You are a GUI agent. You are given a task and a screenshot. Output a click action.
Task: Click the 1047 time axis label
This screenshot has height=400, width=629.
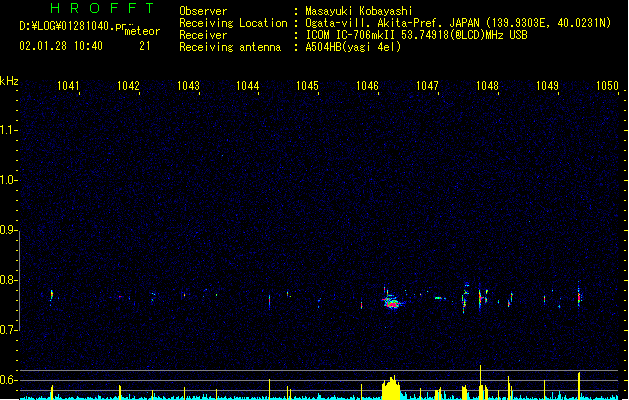(x=427, y=86)
